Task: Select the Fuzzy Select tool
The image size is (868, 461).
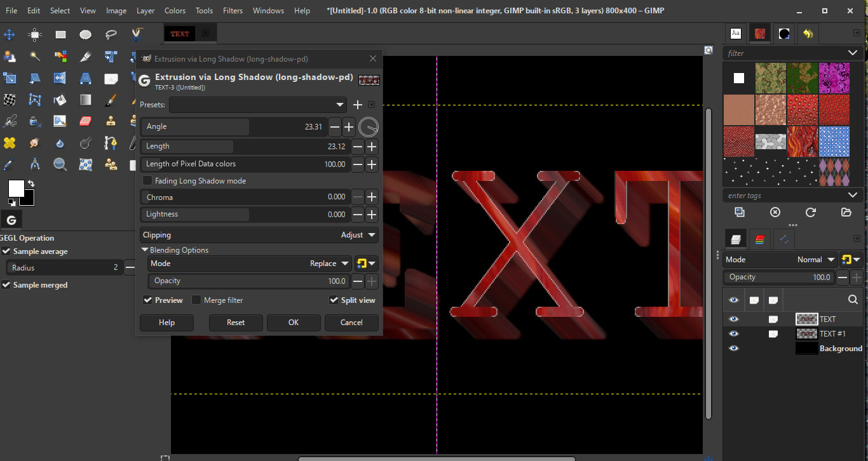Action: 35,57
